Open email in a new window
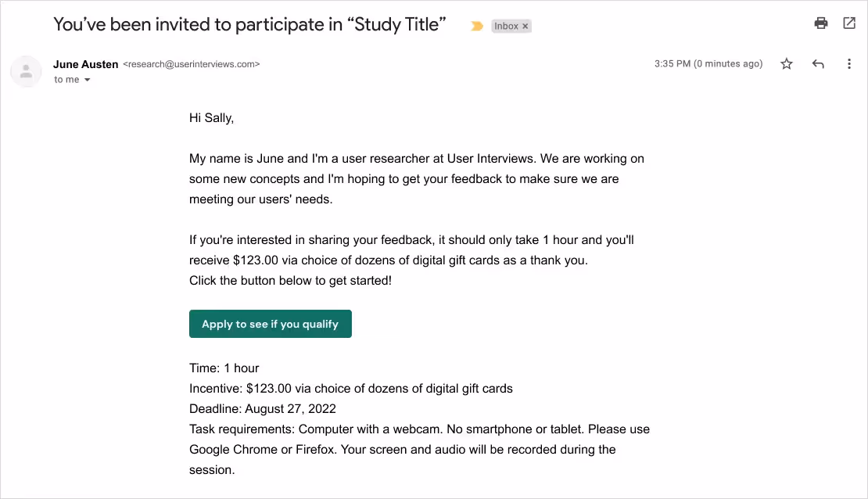Image resolution: width=868 pixels, height=499 pixels. coord(849,23)
